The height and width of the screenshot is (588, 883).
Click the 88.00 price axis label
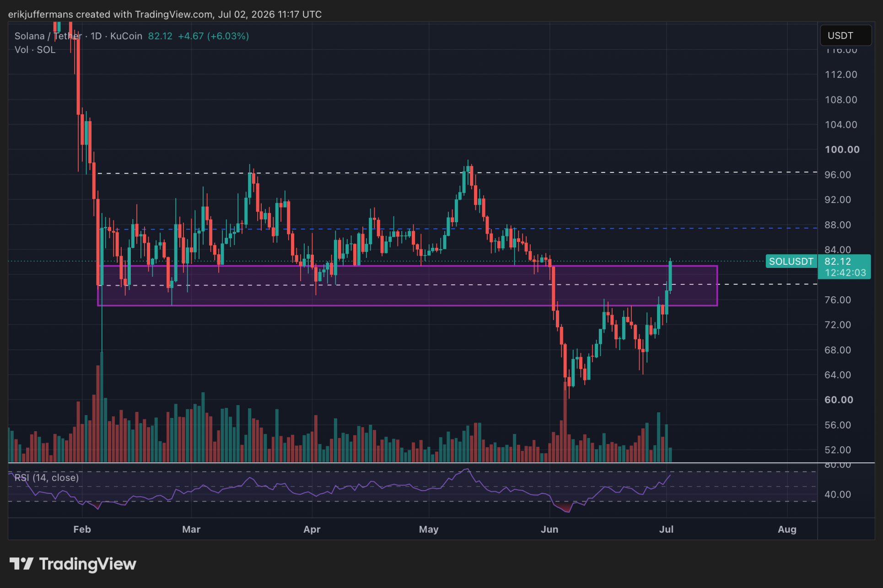click(838, 225)
